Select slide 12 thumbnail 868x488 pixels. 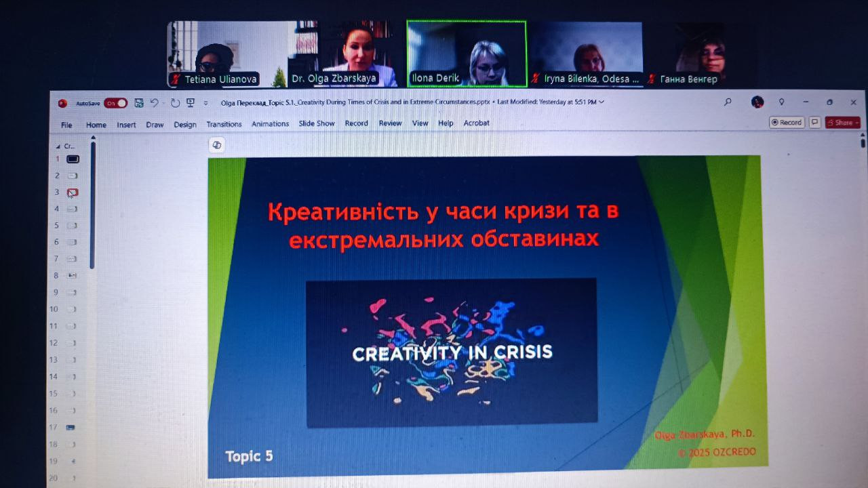(72, 343)
